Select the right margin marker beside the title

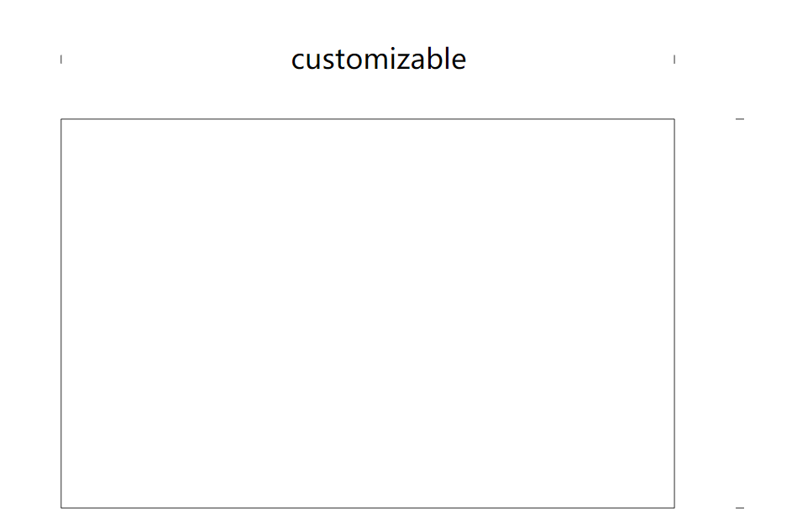674,59
